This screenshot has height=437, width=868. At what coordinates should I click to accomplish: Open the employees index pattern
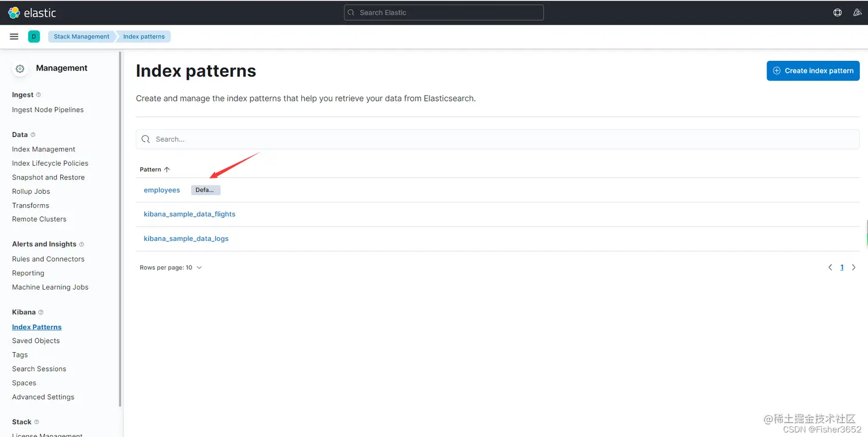162,190
